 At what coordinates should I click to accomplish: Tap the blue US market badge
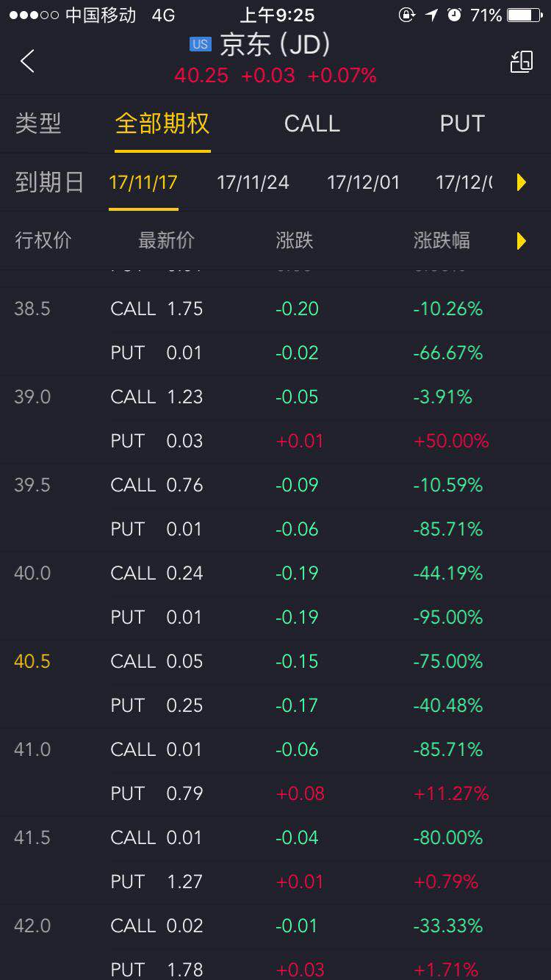click(200, 45)
